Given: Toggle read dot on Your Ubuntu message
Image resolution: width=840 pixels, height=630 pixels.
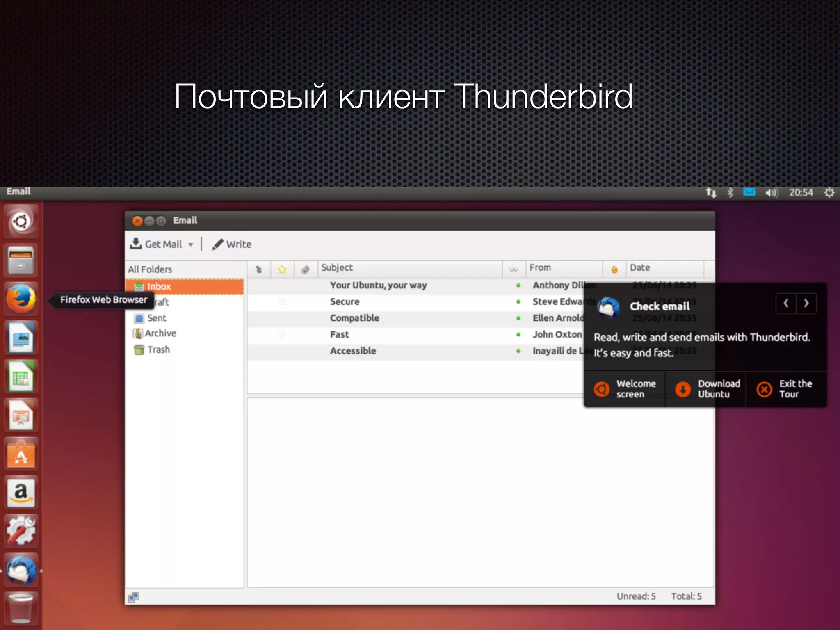Looking at the screenshot, I should point(518,285).
